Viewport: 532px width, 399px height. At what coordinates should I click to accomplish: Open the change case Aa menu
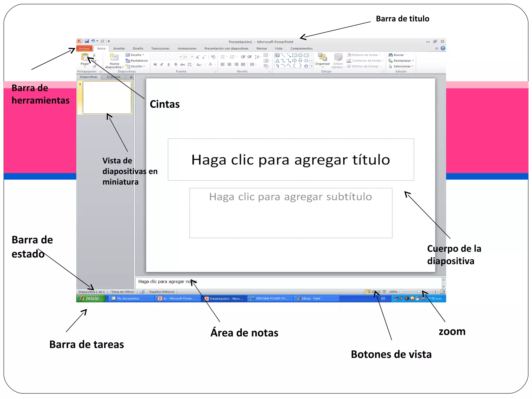[x=199, y=64]
